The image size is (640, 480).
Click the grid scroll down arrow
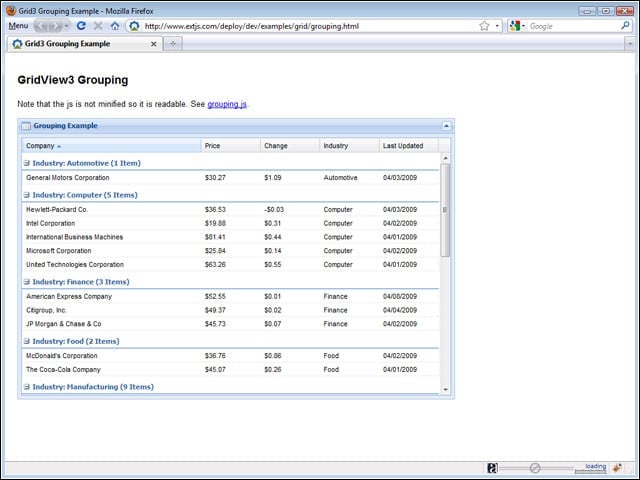pyautogui.click(x=445, y=389)
